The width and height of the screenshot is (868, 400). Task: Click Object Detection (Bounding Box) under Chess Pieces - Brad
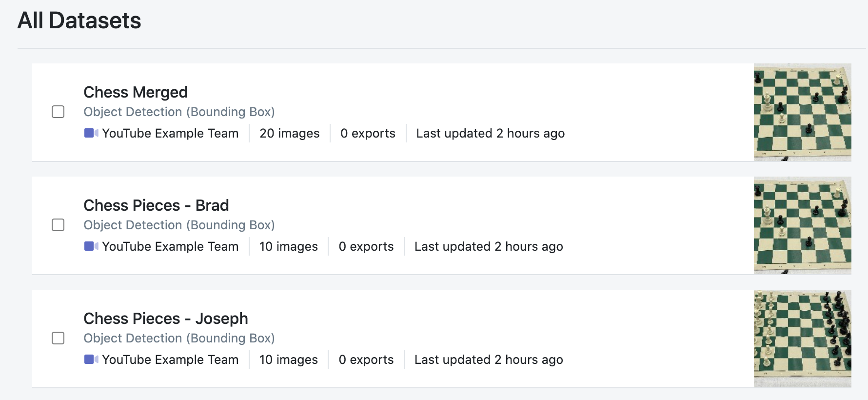point(179,225)
